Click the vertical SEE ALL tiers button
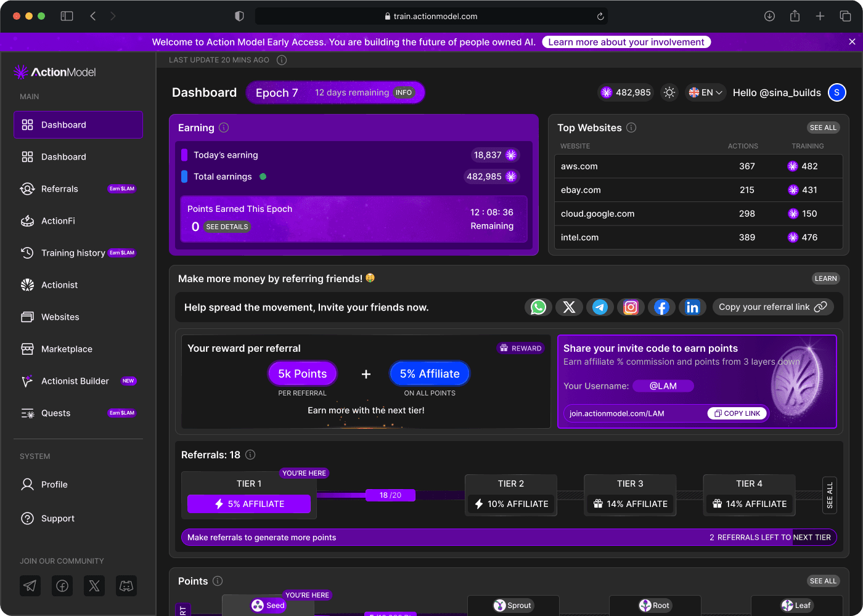 click(x=830, y=495)
